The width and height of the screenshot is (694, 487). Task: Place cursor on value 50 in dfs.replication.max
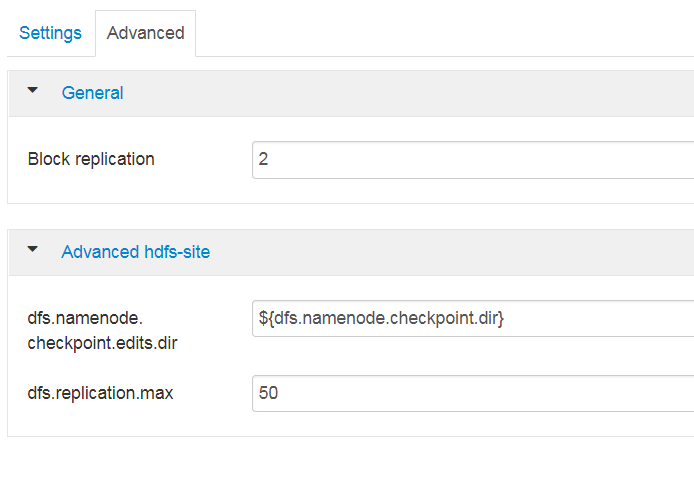[268, 393]
